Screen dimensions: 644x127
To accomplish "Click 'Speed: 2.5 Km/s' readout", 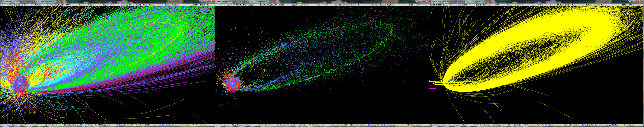I will 515,5.
